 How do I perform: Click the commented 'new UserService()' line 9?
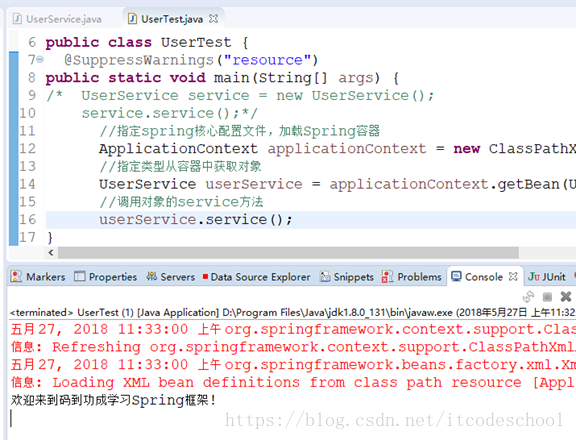click(x=240, y=95)
